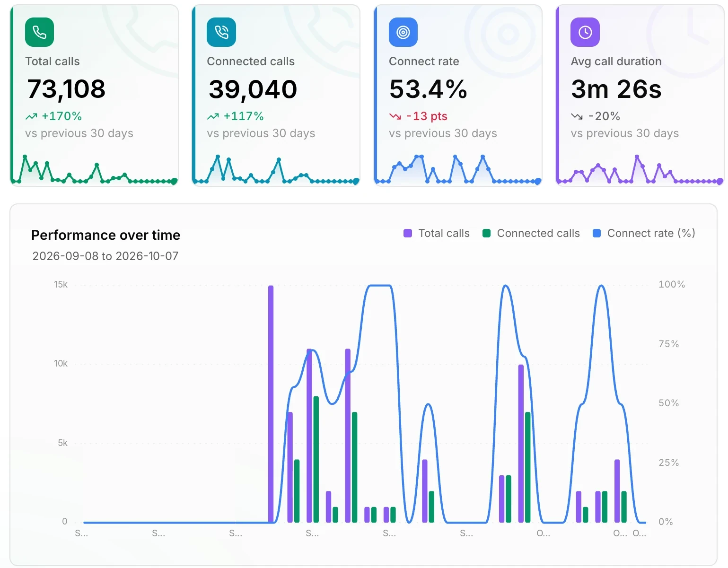Click the purple Total calls legend swatch
The image size is (728, 568).
coord(407,233)
